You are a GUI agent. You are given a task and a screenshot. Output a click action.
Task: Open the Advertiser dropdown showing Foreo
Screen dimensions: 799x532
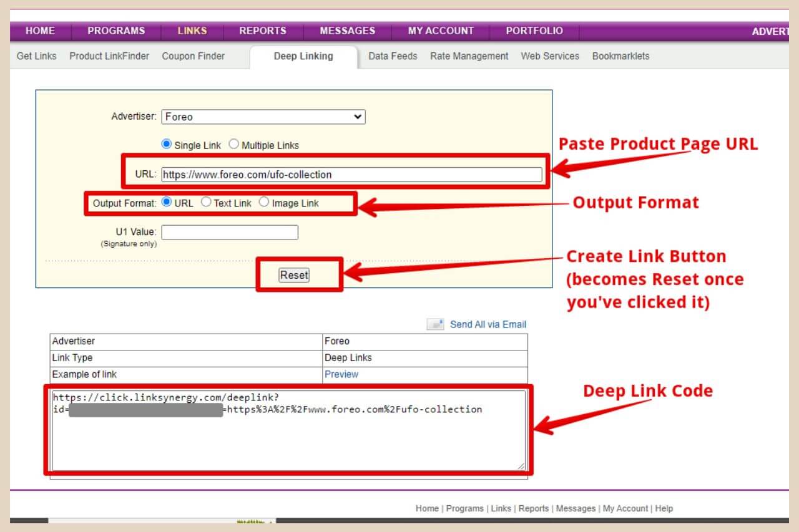[263, 117]
